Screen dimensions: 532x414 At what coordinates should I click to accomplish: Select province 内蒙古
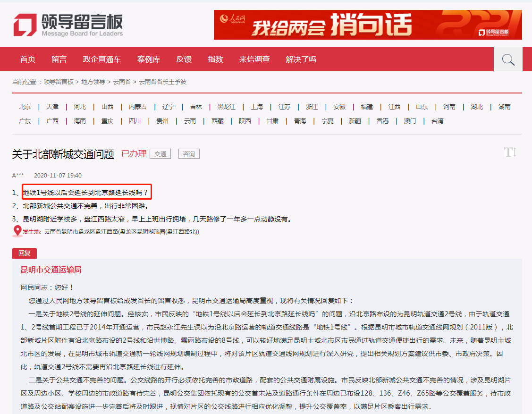138,107
